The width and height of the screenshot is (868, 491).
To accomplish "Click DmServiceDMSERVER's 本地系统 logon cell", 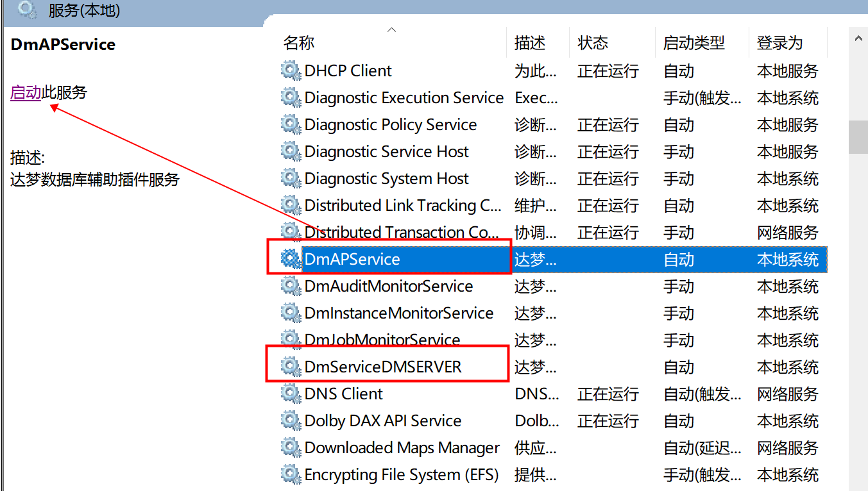I will 788,367.
